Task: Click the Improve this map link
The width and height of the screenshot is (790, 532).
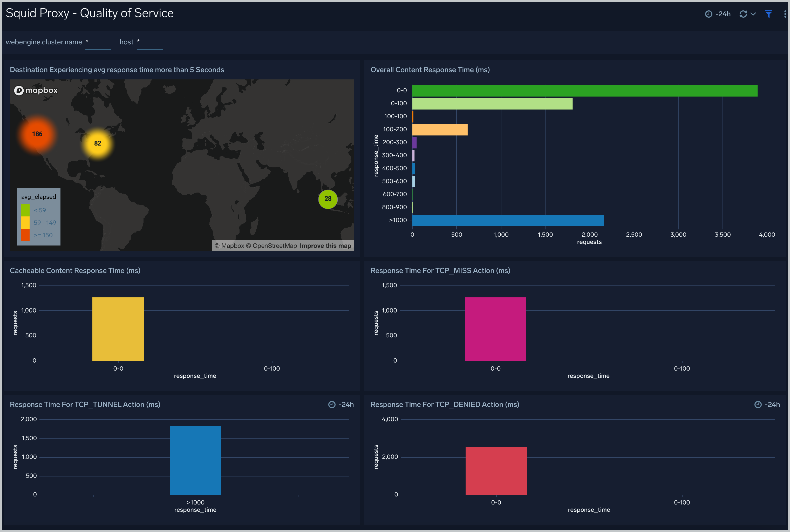Action: tap(325, 246)
